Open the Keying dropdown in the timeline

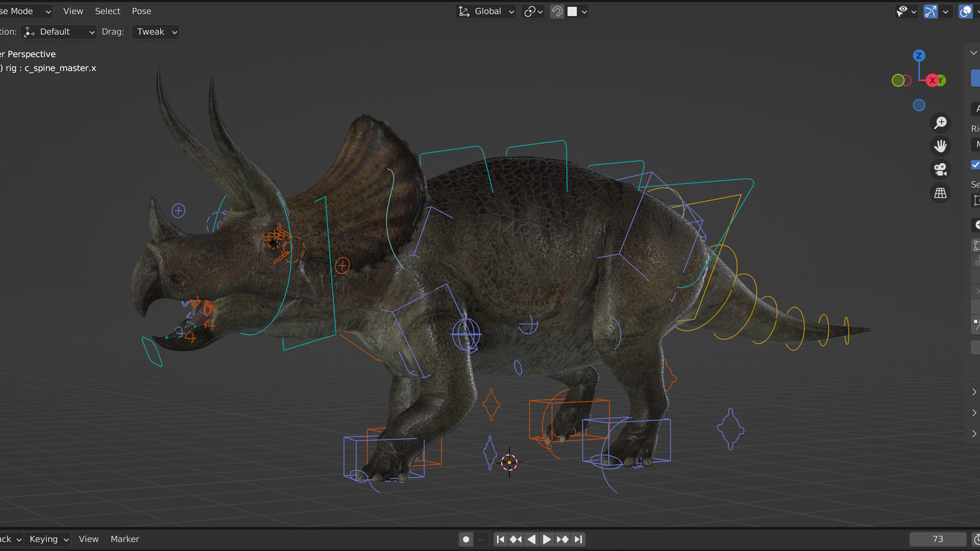coord(49,539)
